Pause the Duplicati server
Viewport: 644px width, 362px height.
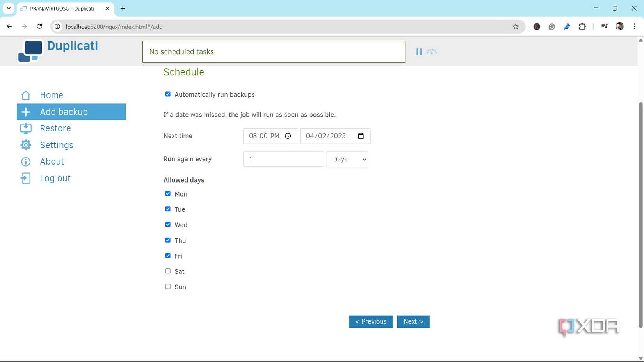coord(419,51)
